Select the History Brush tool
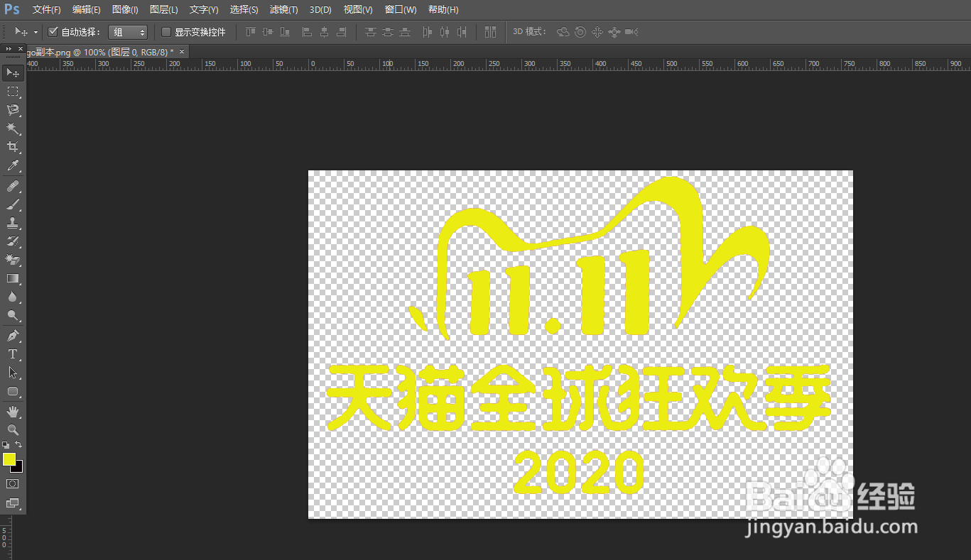The image size is (971, 560). tap(13, 241)
